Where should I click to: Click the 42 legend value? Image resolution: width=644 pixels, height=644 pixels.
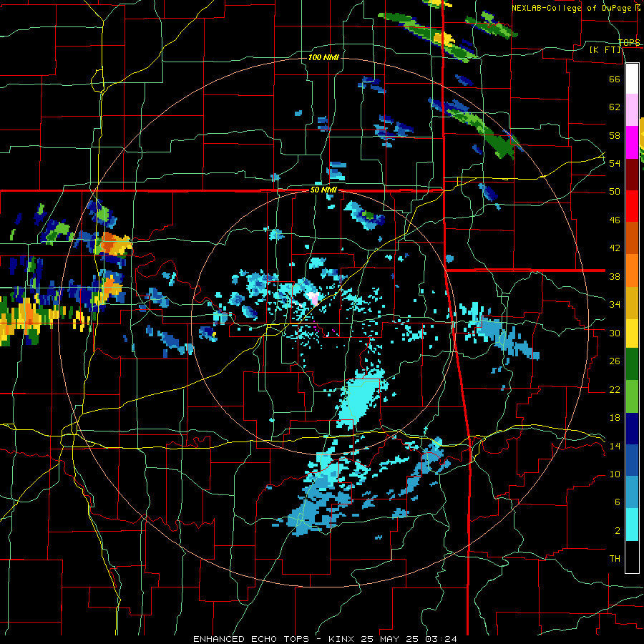615,248
